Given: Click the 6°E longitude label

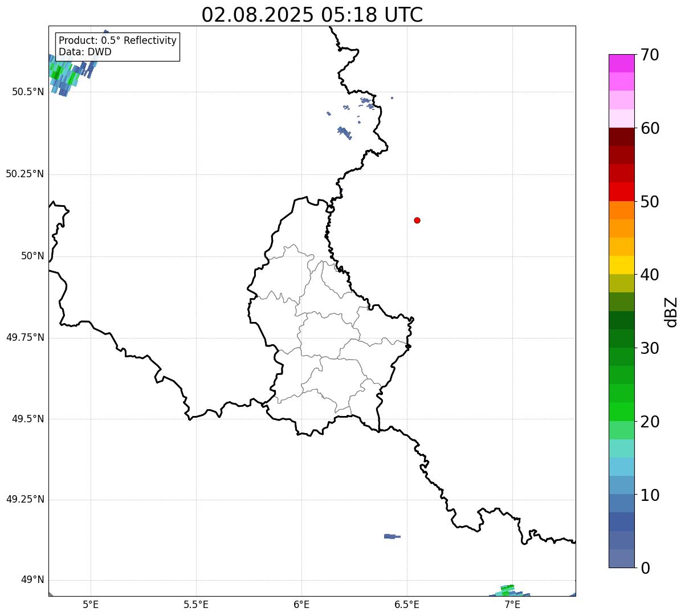Looking at the screenshot, I should pyautogui.click(x=301, y=604).
